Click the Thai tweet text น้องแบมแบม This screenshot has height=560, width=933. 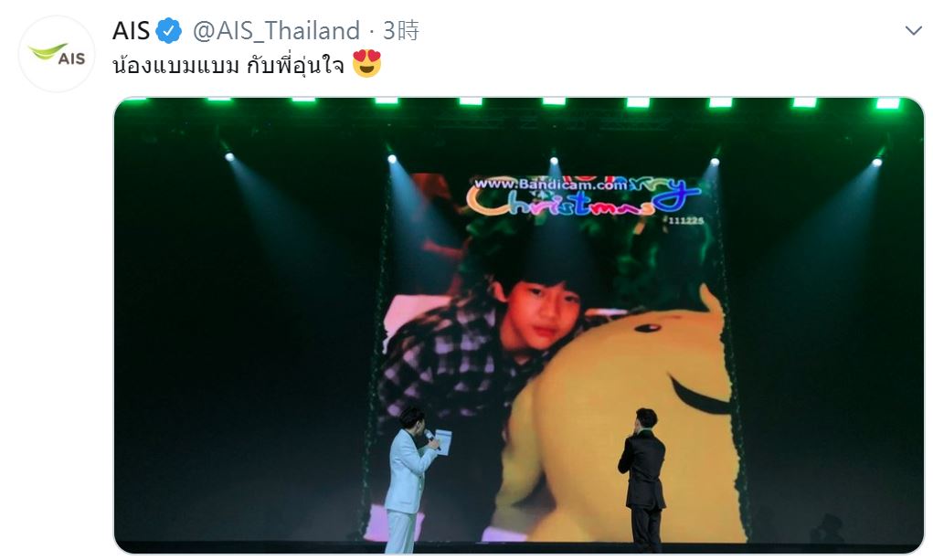click(x=175, y=64)
